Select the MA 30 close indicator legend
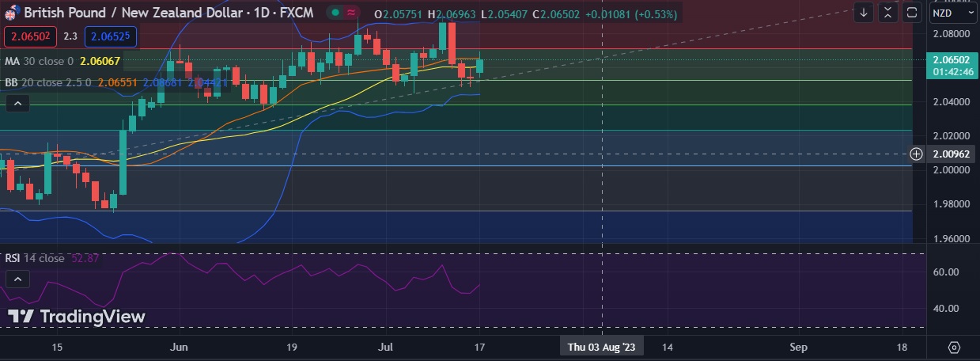Viewport: 980px width, 361px height. click(x=39, y=61)
